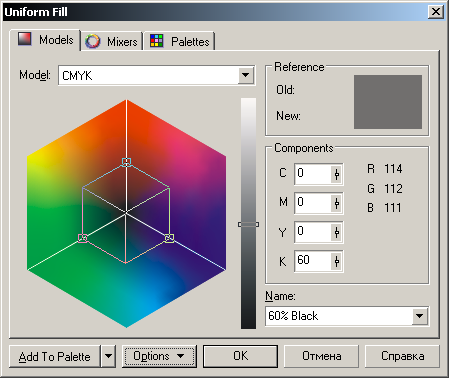Open the Mixers tab
The width and height of the screenshot is (449, 378).
[x=112, y=42]
